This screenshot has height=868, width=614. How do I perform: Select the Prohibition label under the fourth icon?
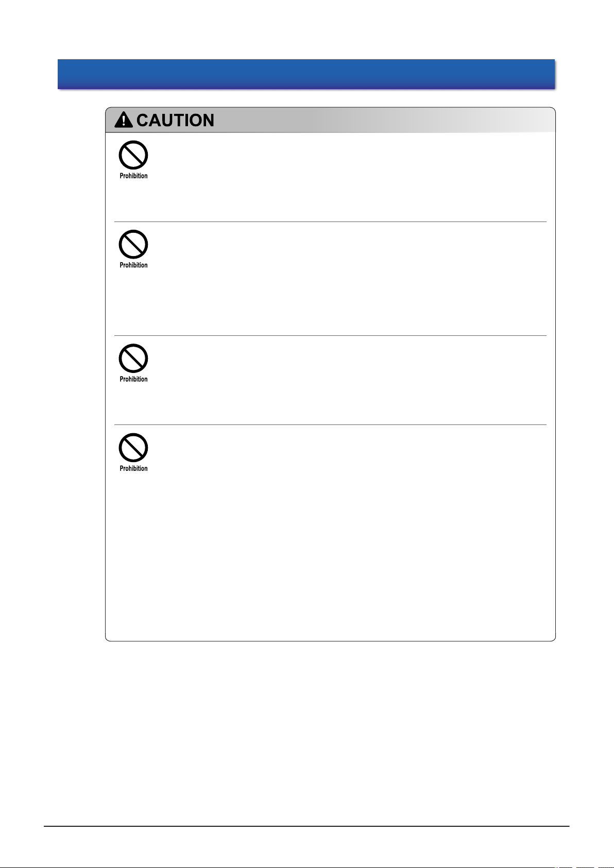tap(133, 469)
